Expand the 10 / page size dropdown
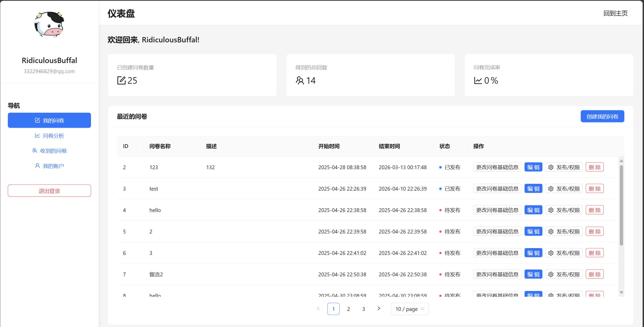Viewport: 644px width, 327px height. (410, 309)
